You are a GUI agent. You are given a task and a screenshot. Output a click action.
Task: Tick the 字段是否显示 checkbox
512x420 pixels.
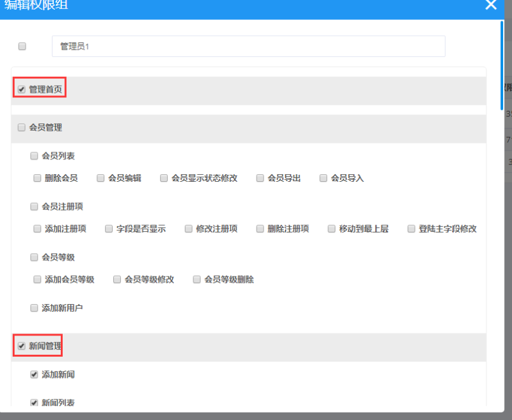point(109,229)
